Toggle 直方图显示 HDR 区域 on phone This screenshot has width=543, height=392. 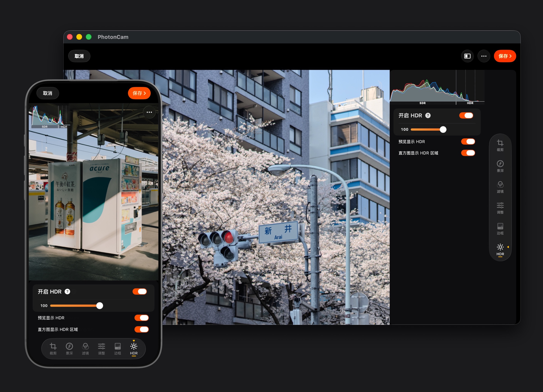[x=141, y=329]
